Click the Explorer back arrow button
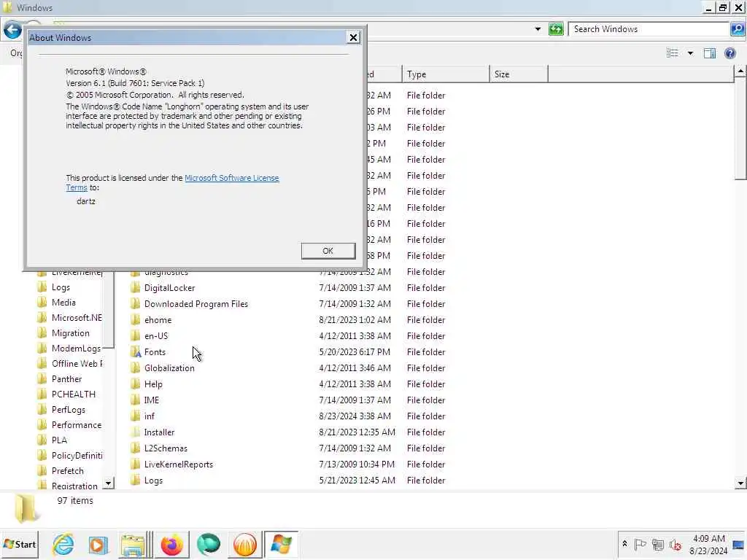The width and height of the screenshot is (747, 560). 12,31
